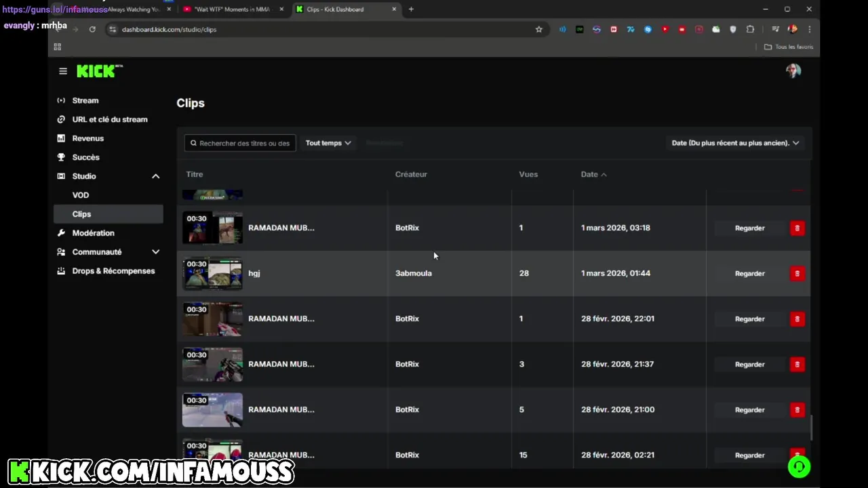Viewport: 868px width, 488px height.
Task: Click the blue Shazam-like extension icon
Action: [x=648, y=29]
